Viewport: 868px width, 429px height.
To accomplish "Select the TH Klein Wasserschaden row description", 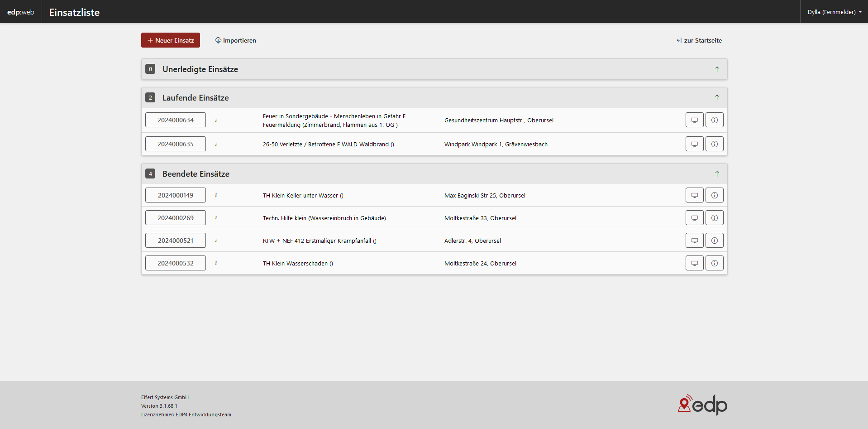I will click(x=298, y=264).
